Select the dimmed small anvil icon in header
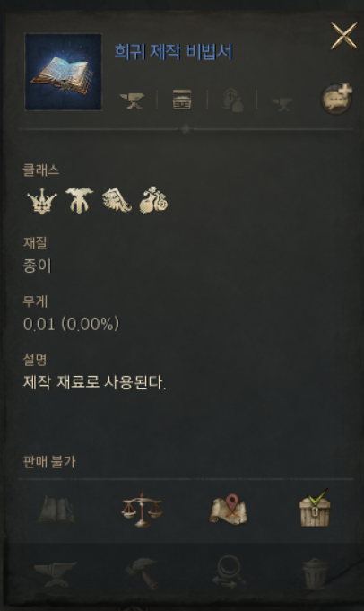 282,104
